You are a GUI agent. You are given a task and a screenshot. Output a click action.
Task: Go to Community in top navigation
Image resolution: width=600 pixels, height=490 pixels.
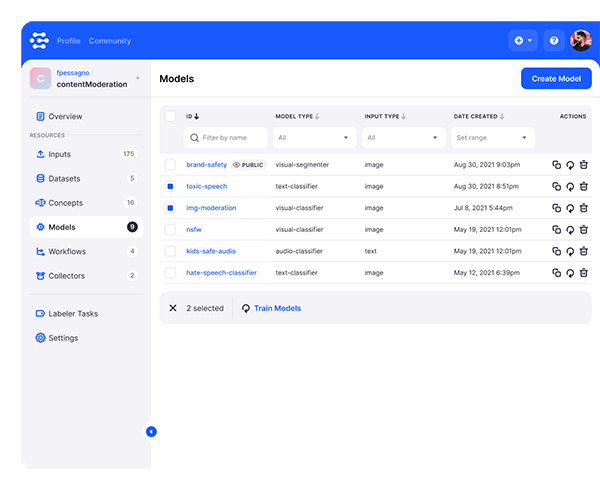point(110,41)
